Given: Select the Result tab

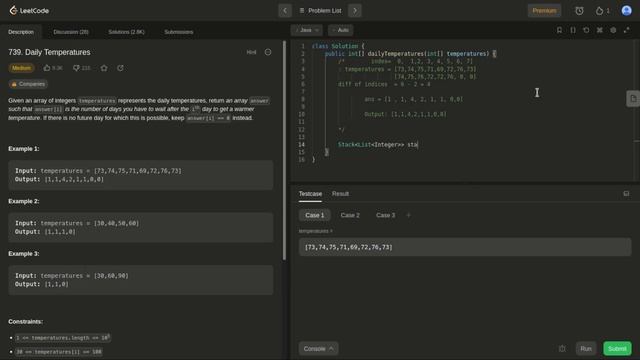Looking at the screenshot, I should click(x=340, y=194).
